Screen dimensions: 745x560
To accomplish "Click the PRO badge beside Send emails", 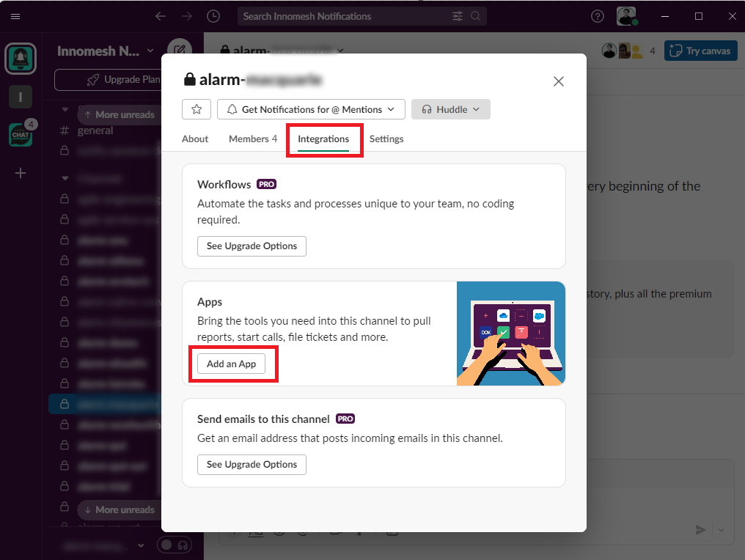I will point(345,419).
